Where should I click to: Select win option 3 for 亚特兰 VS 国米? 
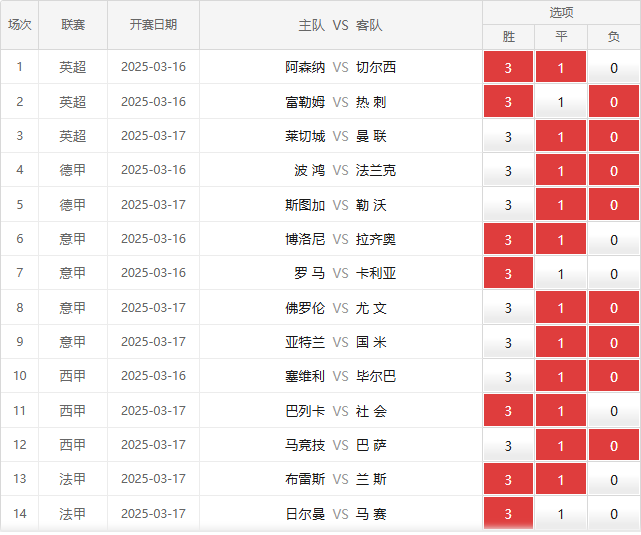[508, 342]
